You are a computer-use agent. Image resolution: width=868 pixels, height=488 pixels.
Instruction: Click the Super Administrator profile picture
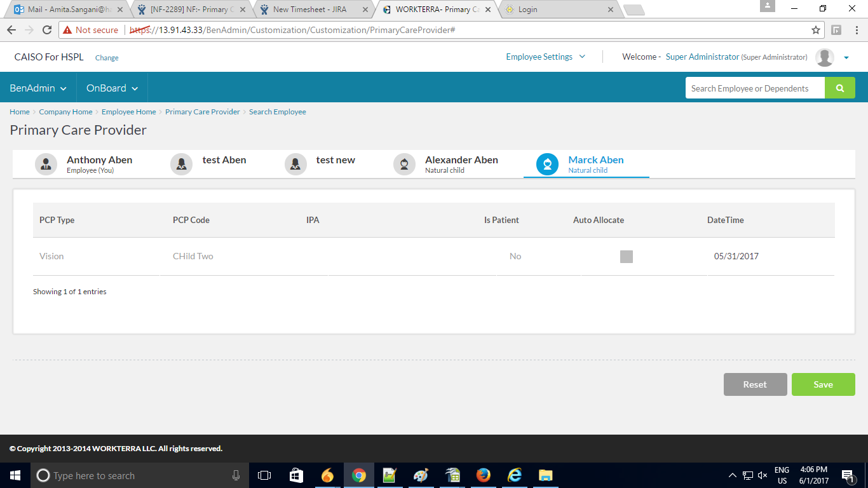pos(824,57)
